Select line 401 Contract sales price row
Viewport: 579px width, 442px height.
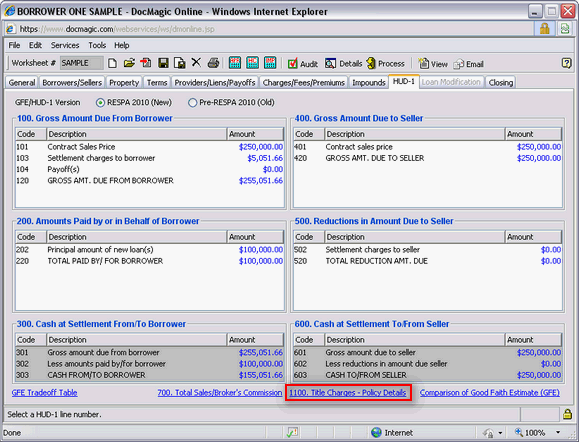pos(428,147)
